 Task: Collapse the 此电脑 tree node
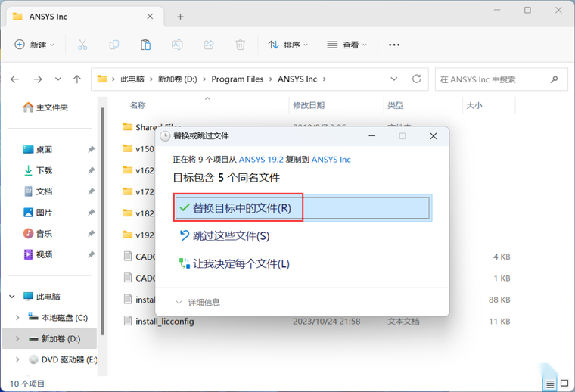pyautogui.click(x=12, y=297)
